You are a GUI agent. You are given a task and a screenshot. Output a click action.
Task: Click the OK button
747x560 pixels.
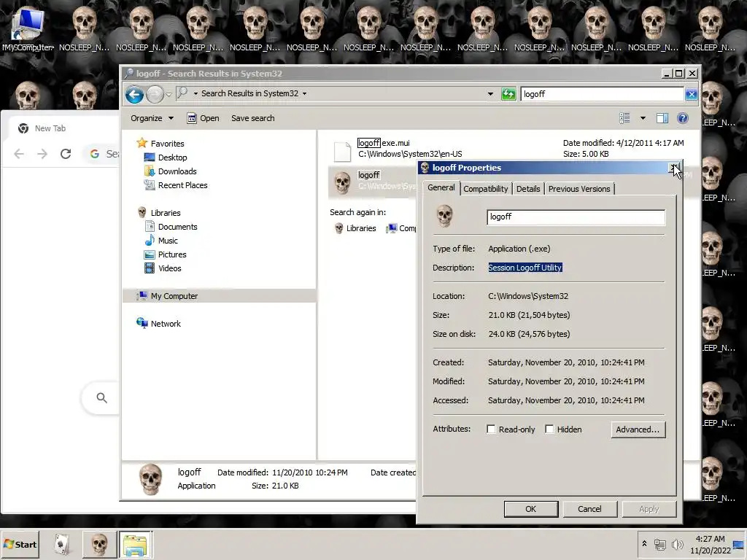click(x=531, y=509)
